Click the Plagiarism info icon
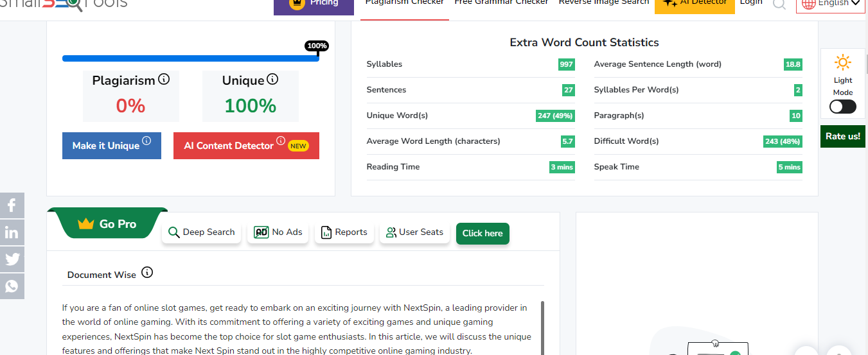Image resolution: width=868 pixels, height=355 pixels. tap(164, 80)
